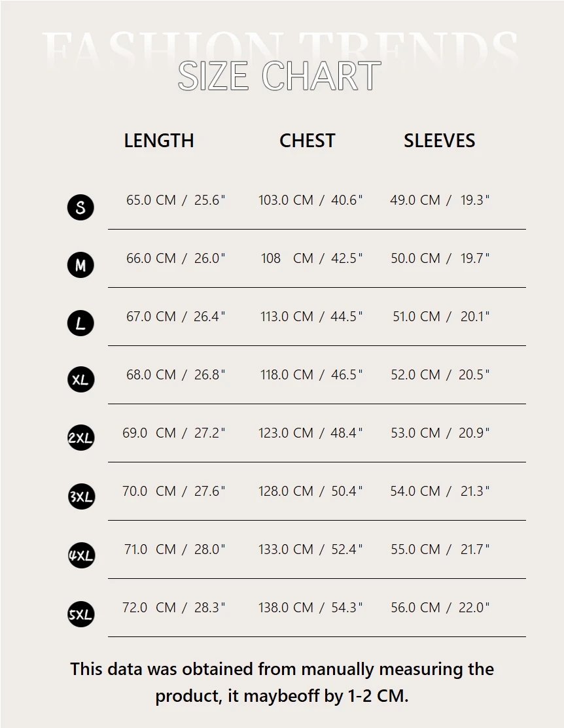Image resolution: width=564 pixels, height=728 pixels.
Task: Click the SIZE CHART title
Action: point(279,76)
